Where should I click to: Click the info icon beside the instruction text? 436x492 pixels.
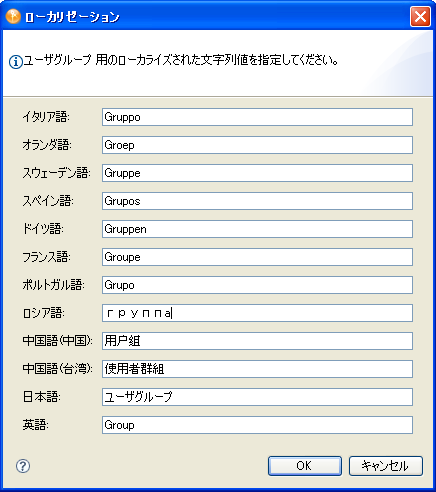(16, 62)
